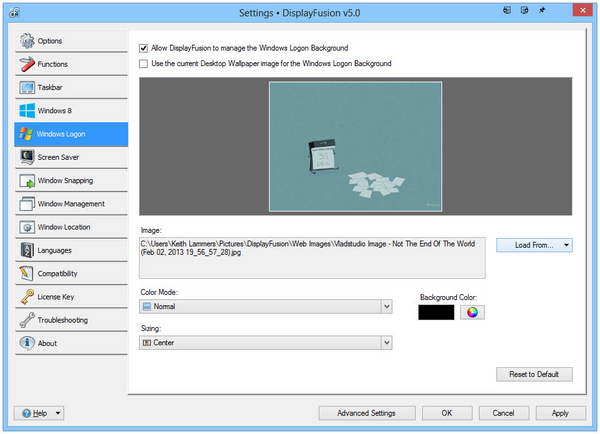Viewport: 600px width, 434px height.
Task: Click the Windows Logon flag icon
Action: (26, 134)
